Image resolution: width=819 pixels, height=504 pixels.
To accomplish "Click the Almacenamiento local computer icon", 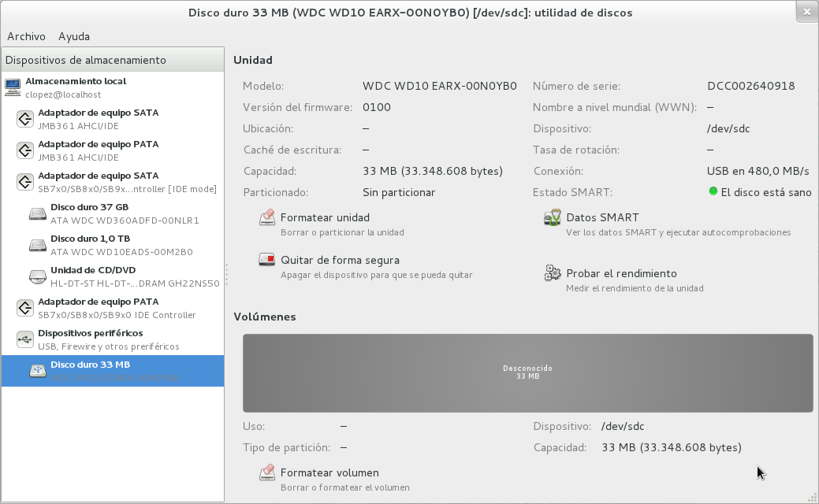I will pos(13,87).
